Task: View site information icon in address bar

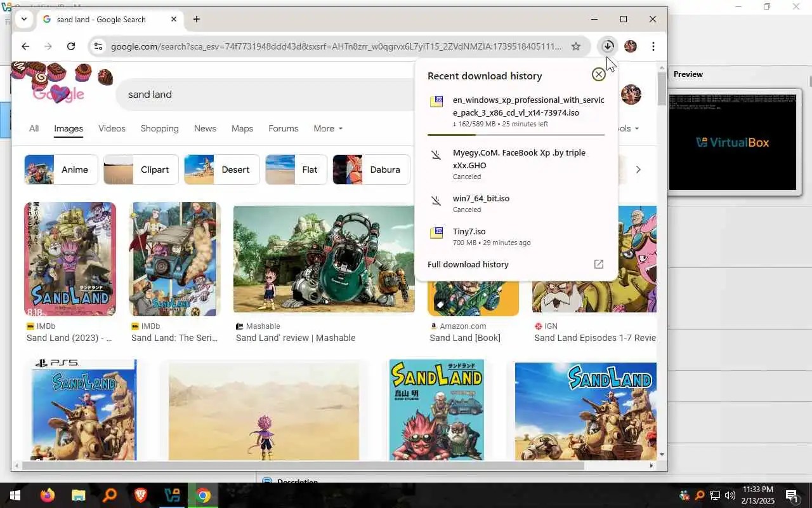Action: [x=97, y=46]
